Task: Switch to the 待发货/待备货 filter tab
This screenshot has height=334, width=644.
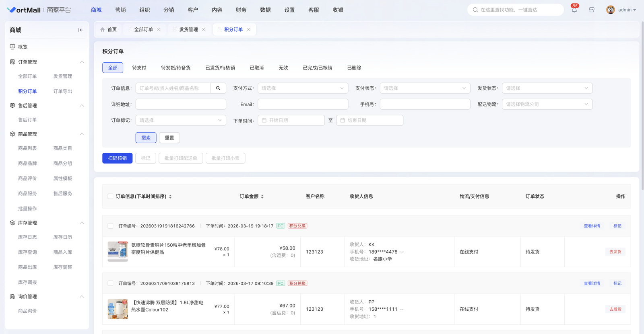Action: click(x=176, y=68)
